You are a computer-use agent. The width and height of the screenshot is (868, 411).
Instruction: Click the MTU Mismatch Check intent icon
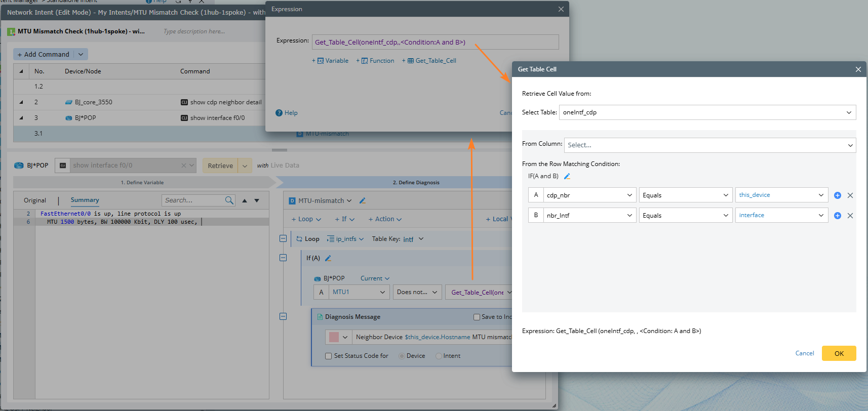pyautogui.click(x=11, y=31)
